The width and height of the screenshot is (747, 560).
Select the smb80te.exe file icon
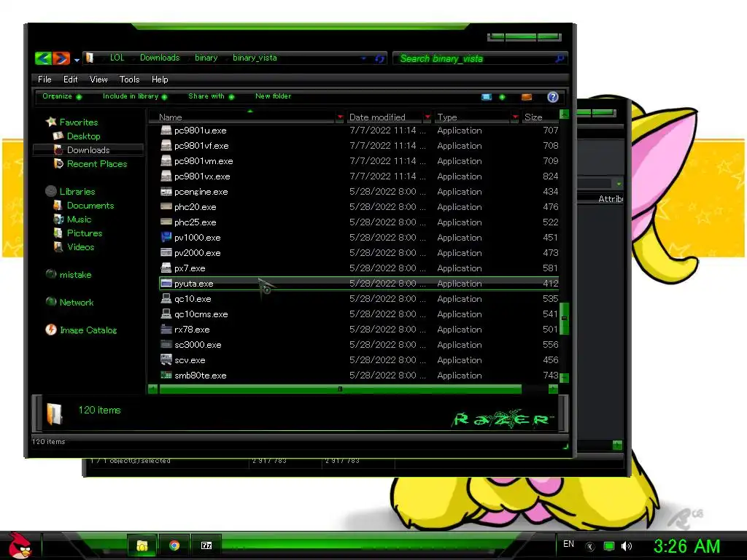click(166, 376)
